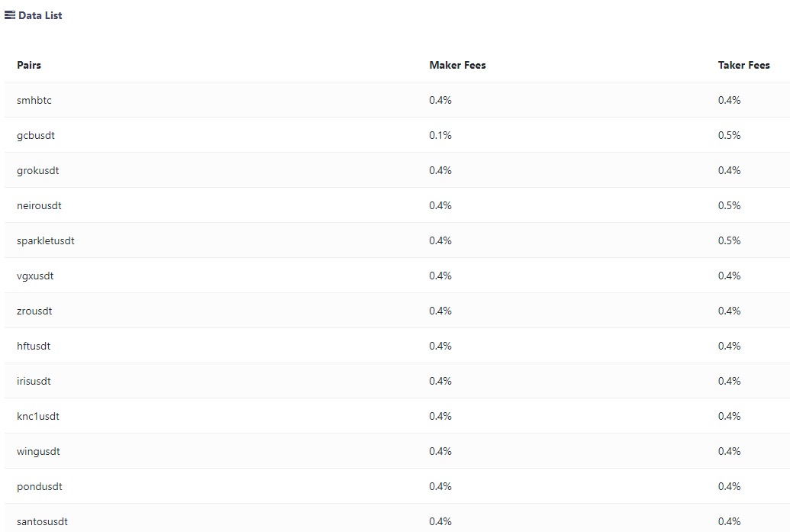Click the sparkletusdt pair name
The height and width of the screenshot is (532, 790).
[x=46, y=241]
